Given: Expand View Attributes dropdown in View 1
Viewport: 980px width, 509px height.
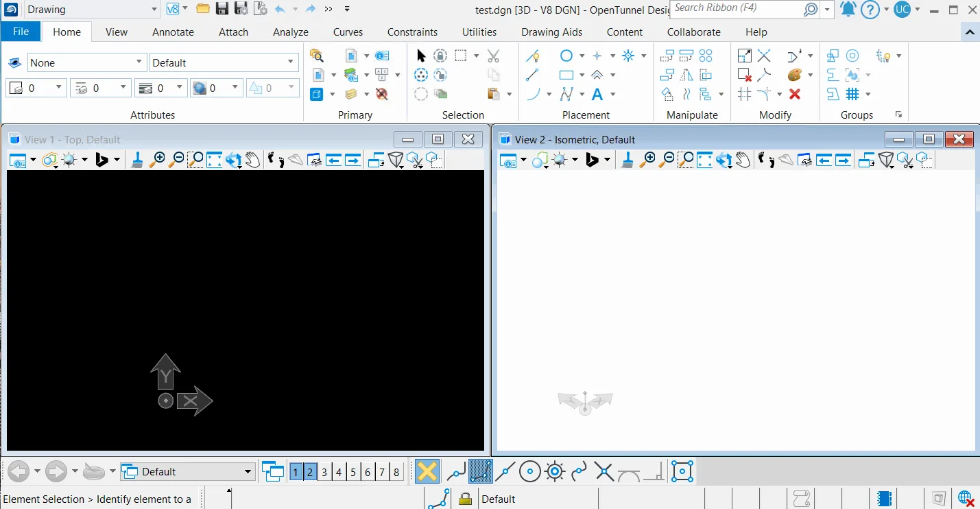Looking at the screenshot, I should tap(33, 160).
